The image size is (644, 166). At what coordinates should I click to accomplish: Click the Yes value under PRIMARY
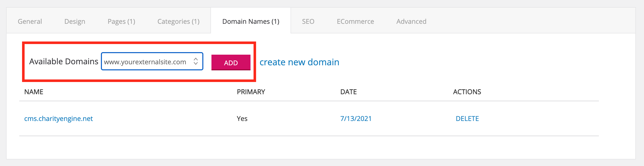tap(242, 118)
